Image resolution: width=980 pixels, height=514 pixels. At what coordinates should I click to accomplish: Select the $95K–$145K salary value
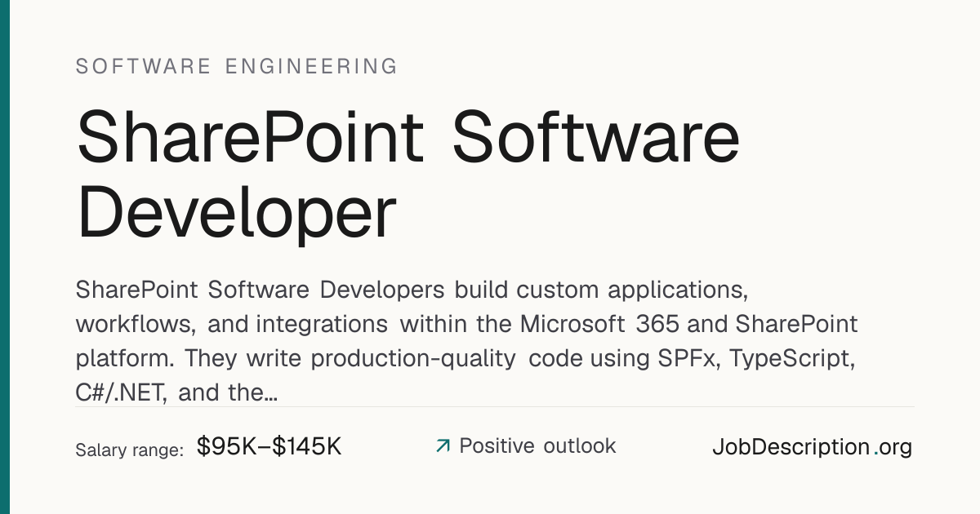click(269, 446)
